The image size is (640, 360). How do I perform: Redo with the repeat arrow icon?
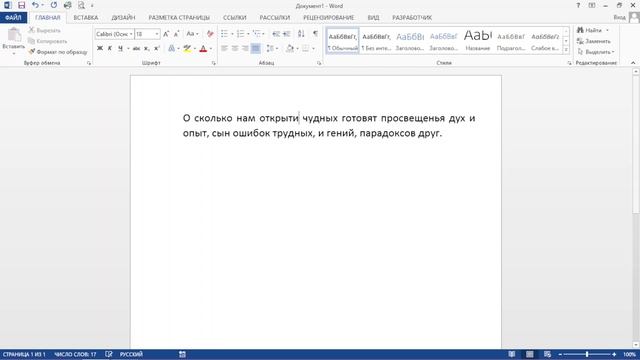(53, 5)
